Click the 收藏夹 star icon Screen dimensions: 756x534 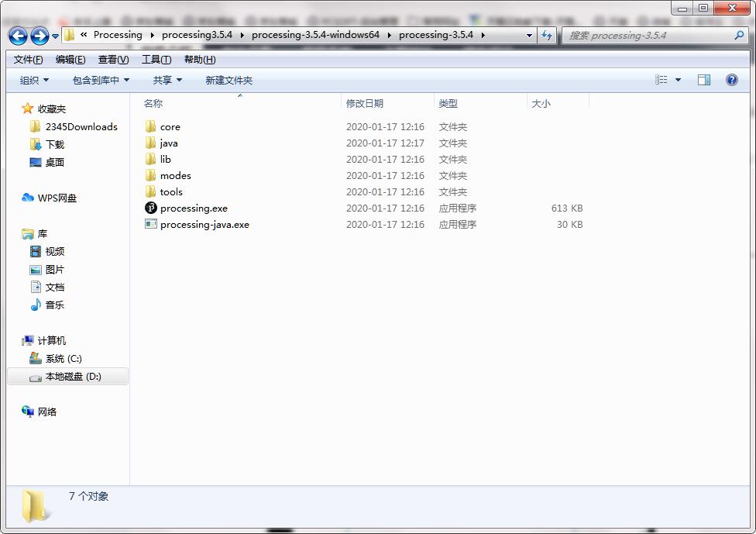pyautogui.click(x=27, y=108)
